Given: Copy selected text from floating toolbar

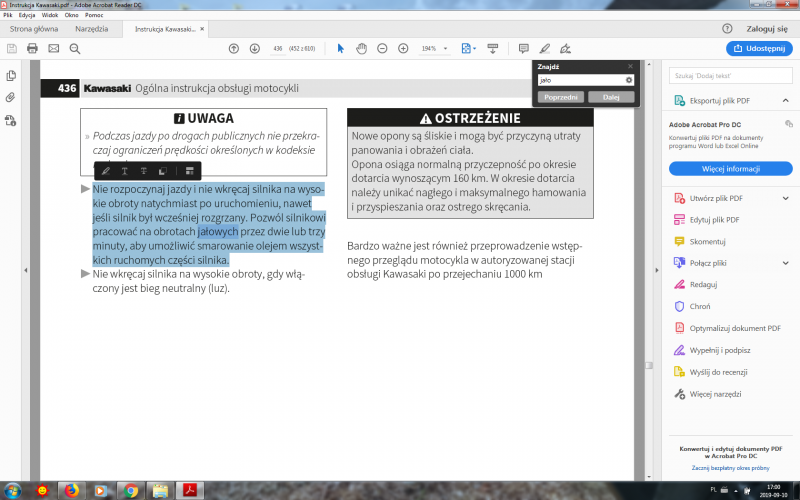Looking at the screenshot, I should [x=163, y=171].
